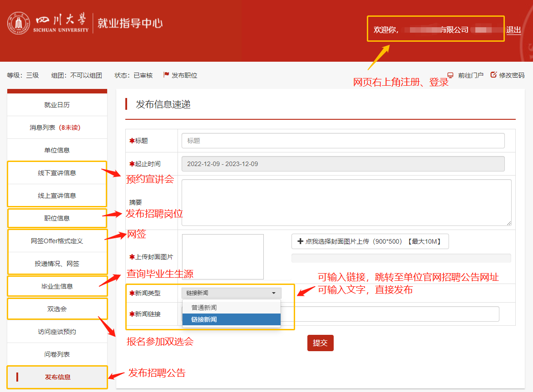This screenshot has width=533, height=392.
Task: Open 就业日历 in the sidebar
Action: [57, 105]
